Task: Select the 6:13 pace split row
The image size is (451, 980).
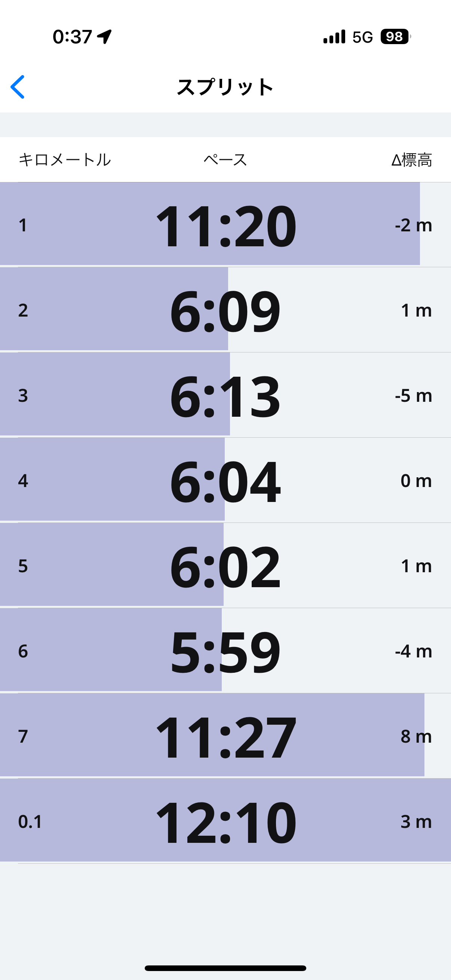Action: [x=225, y=396]
